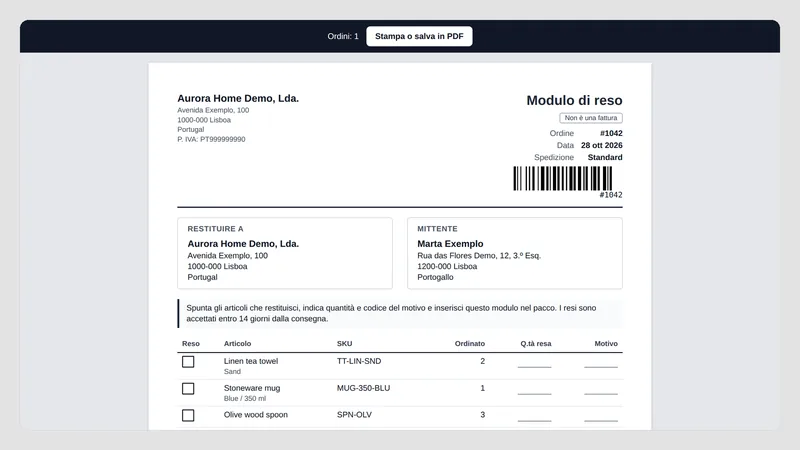Click the 'Sand' variant text
The height and width of the screenshot is (450, 800).
pyautogui.click(x=232, y=372)
